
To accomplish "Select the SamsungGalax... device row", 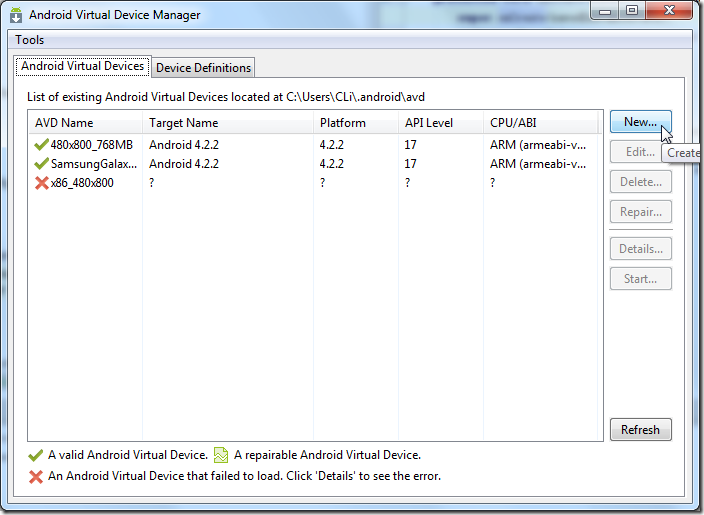I will pos(314,163).
